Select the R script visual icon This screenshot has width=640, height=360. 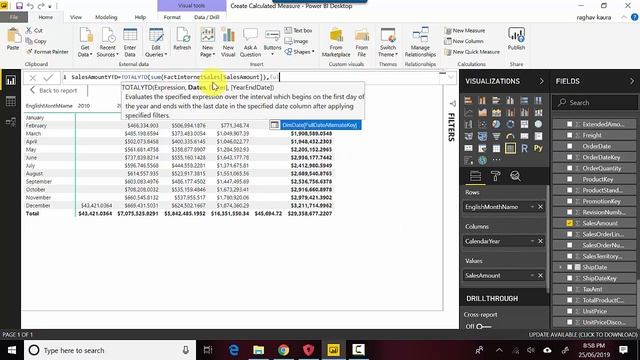[524, 148]
